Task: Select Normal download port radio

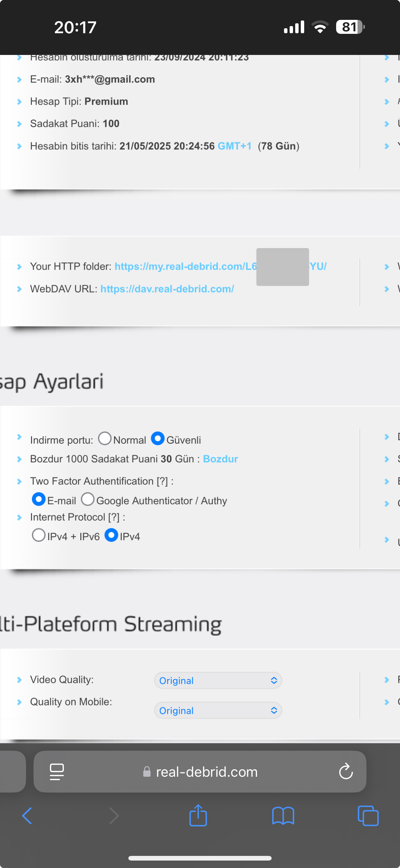Action: coord(105,439)
